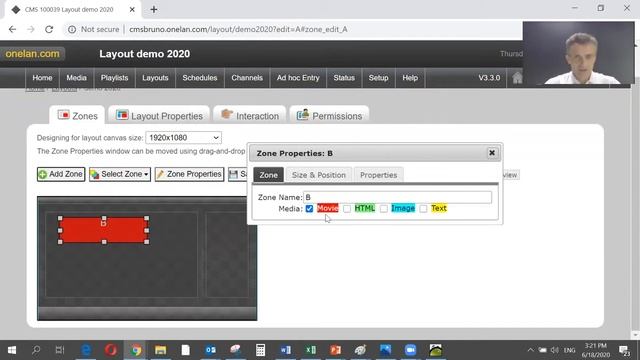The width and height of the screenshot is (640, 360).
Task: Switch to the Interaction tab
Action: pyautogui.click(x=249, y=116)
